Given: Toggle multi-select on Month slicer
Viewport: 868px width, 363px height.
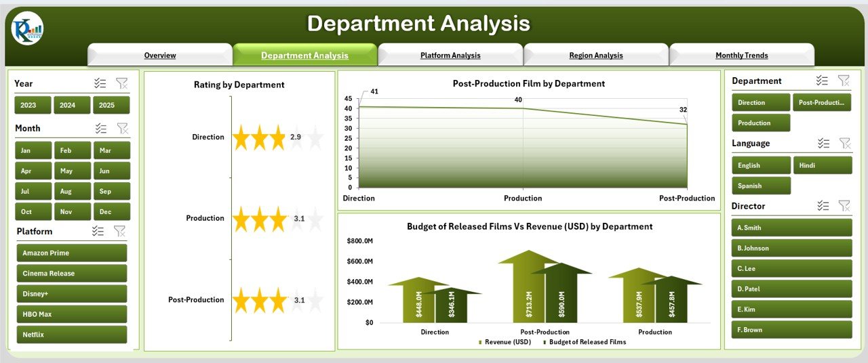Looking at the screenshot, I should tap(100, 128).
